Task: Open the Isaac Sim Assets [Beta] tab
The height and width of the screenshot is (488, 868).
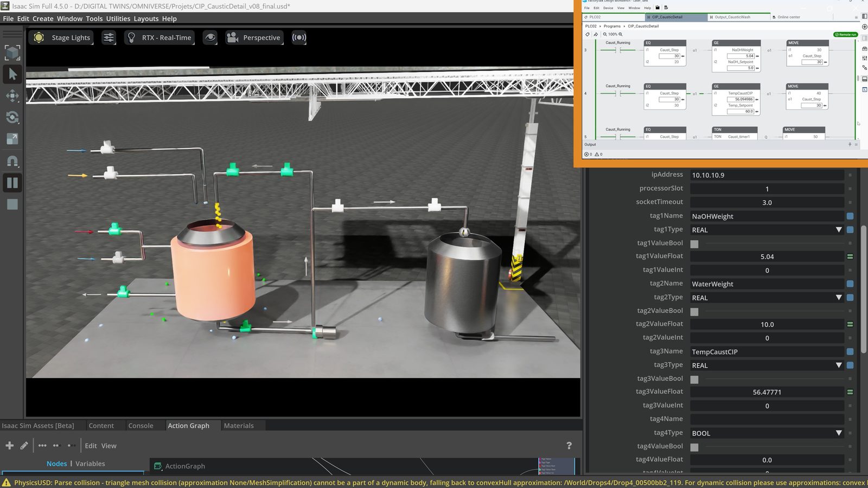Action: point(38,426)
